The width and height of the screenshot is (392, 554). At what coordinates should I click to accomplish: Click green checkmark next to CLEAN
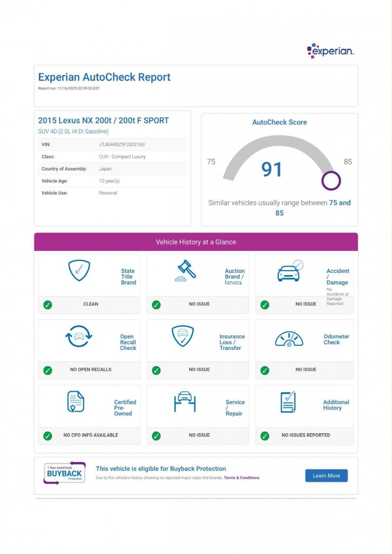(x=48, y=305)
